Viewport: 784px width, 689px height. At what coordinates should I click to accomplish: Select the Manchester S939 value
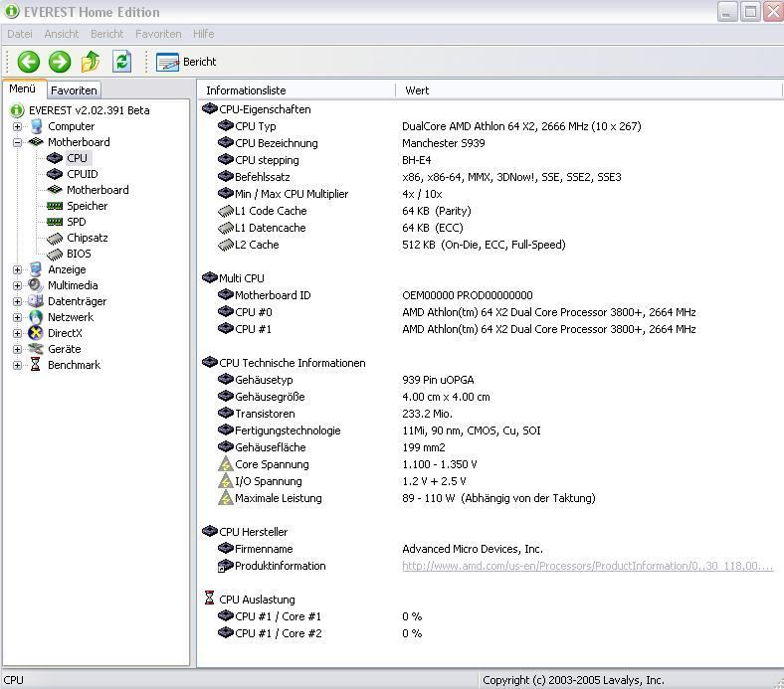(x=444, y=143)
